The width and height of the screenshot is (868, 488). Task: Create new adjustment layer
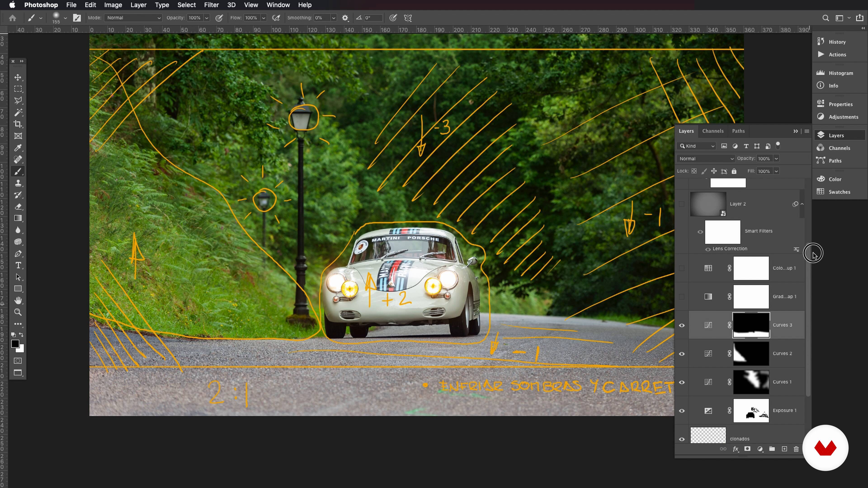(x=760, y=449)
